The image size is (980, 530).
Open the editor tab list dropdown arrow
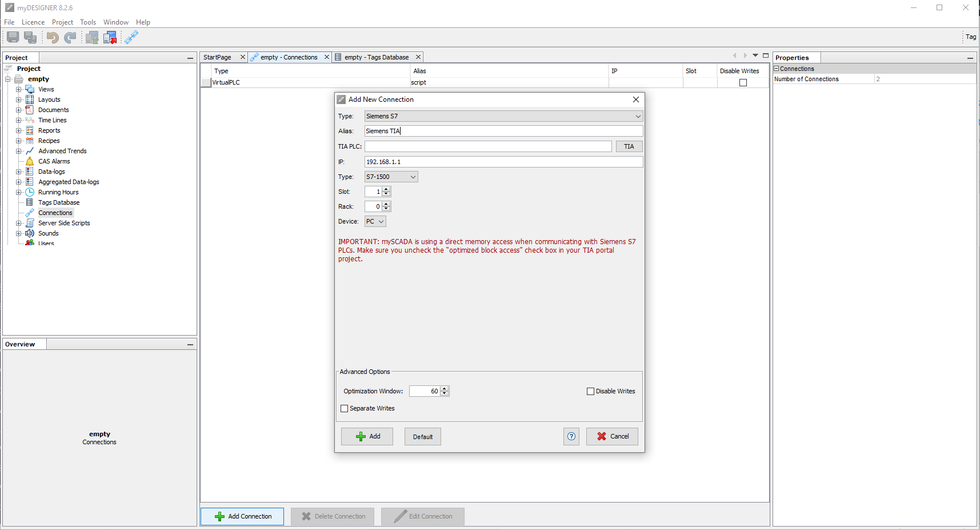[755, 55]
